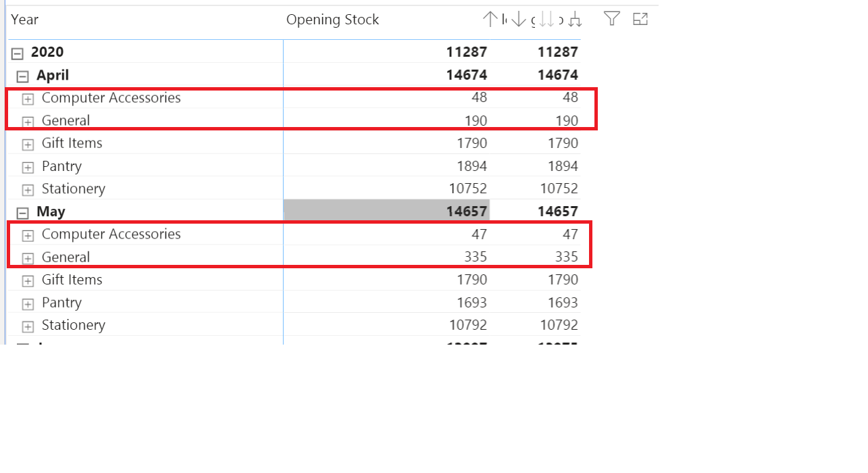Click the Opening Stock column header
The width and height of the screenshot is (868, 473).
coord(332,20)
